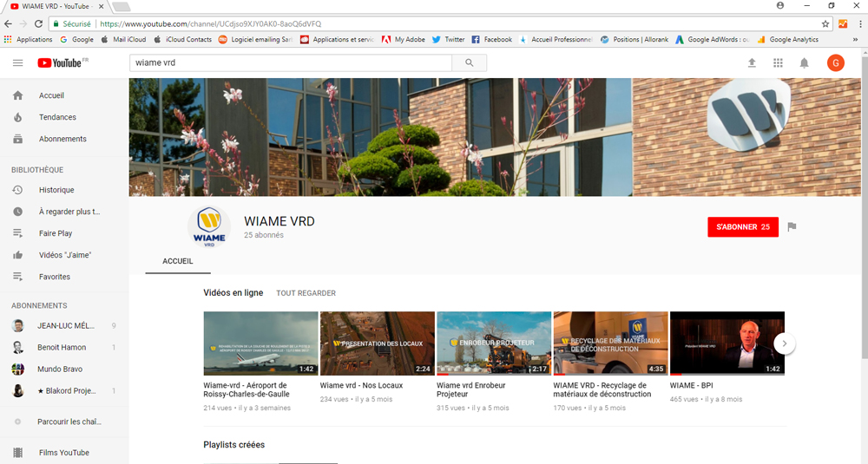Click the WIAME VRD channel avatar
Screen dimensions: 868x464
(x=209, y=226)
